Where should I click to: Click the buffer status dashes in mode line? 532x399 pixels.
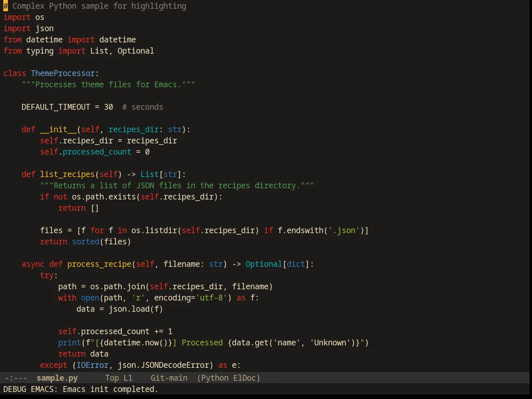[x=16, y=378]
